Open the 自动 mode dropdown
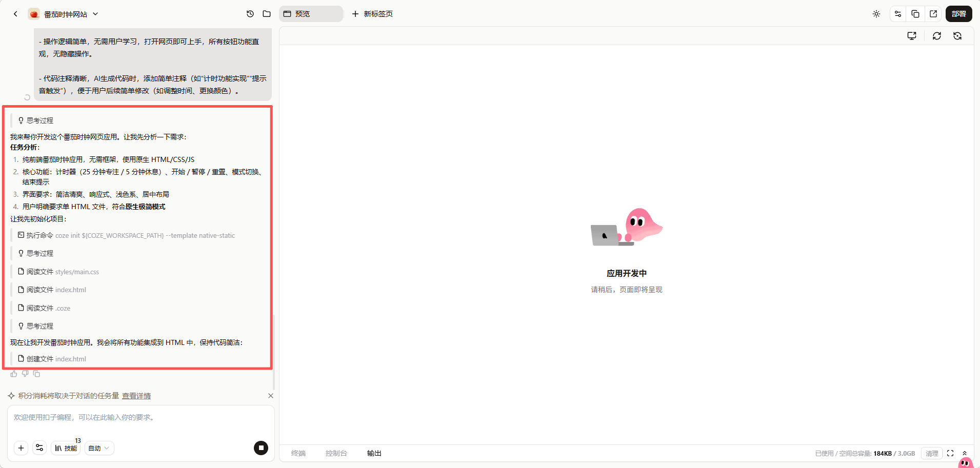Image resolution: width=980 pixels, height=468 pixels. coord(99,448)
